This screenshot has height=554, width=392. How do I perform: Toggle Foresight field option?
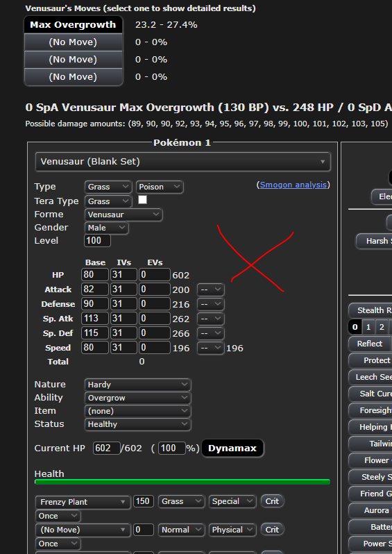tap(370, 410)
